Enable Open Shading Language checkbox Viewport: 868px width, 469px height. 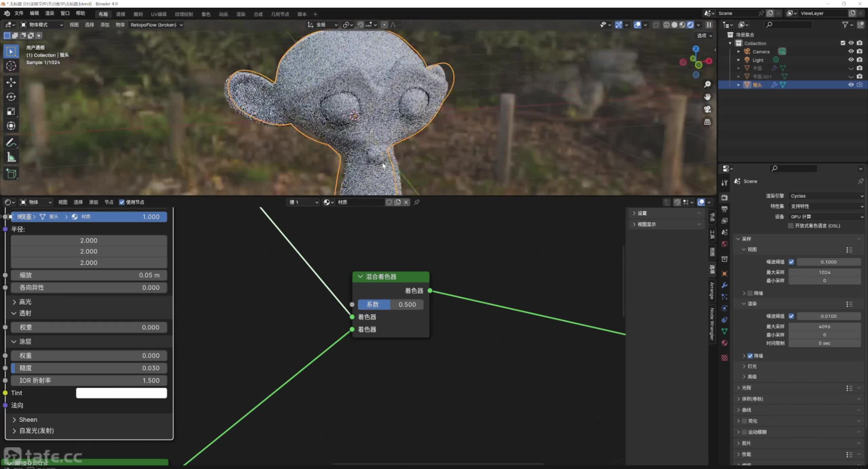791,226
